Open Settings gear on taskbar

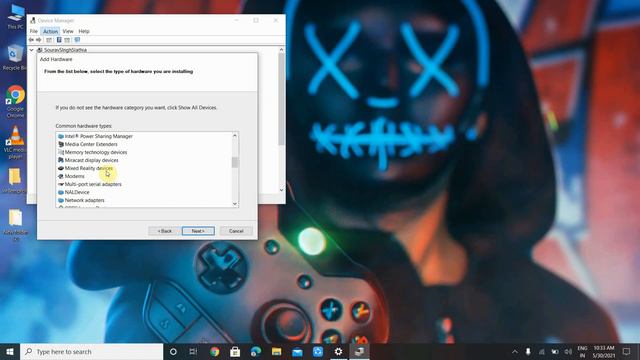338,351
